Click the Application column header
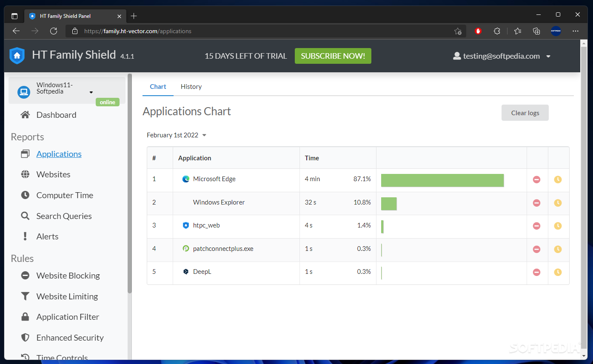The image size is (593, 364). click(194, 158)
